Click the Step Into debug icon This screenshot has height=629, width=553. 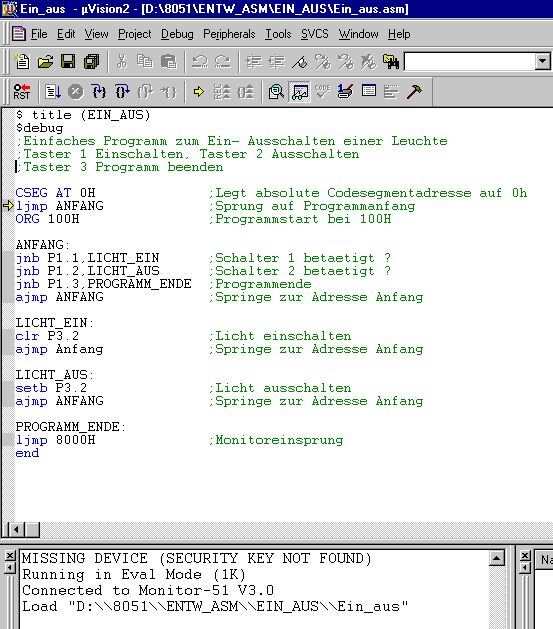click(99, 92)
